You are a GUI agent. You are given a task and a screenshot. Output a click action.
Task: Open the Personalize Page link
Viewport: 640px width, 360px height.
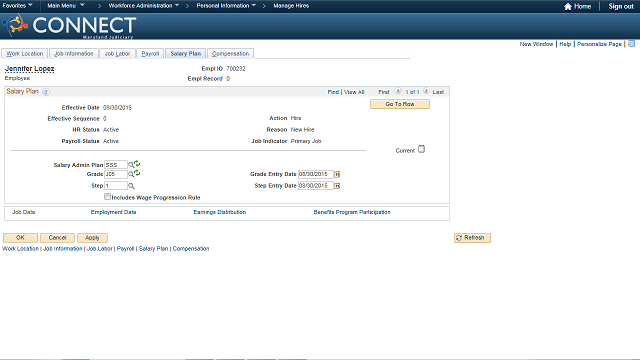tap(599, 44)
